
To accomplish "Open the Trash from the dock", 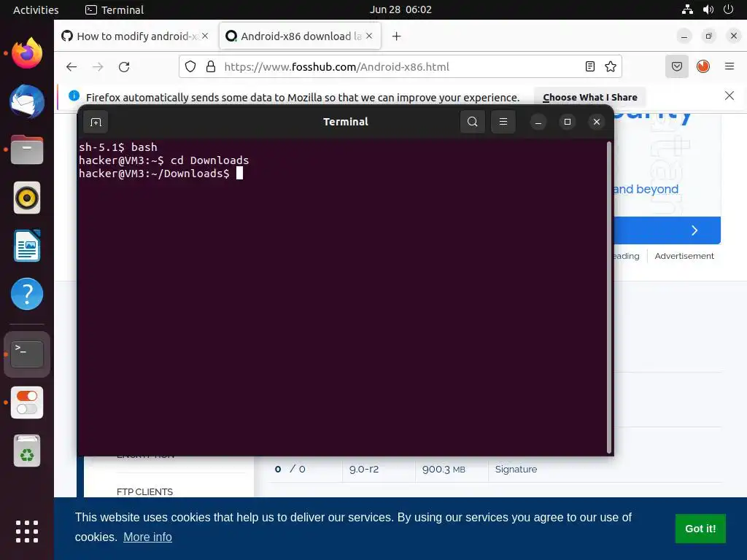I will tap(27, 451).
